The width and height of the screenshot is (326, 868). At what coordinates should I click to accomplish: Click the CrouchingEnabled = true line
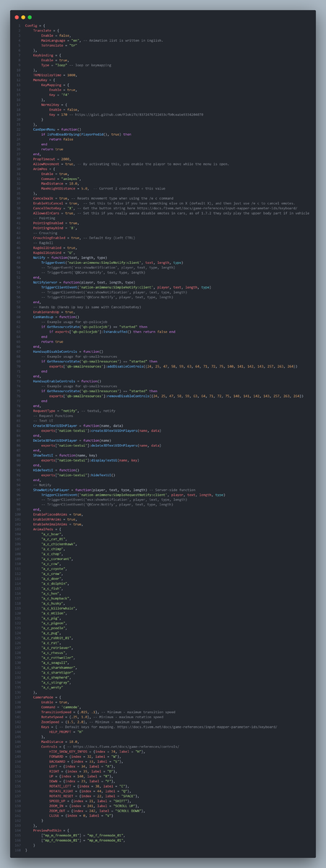(56, 238)
